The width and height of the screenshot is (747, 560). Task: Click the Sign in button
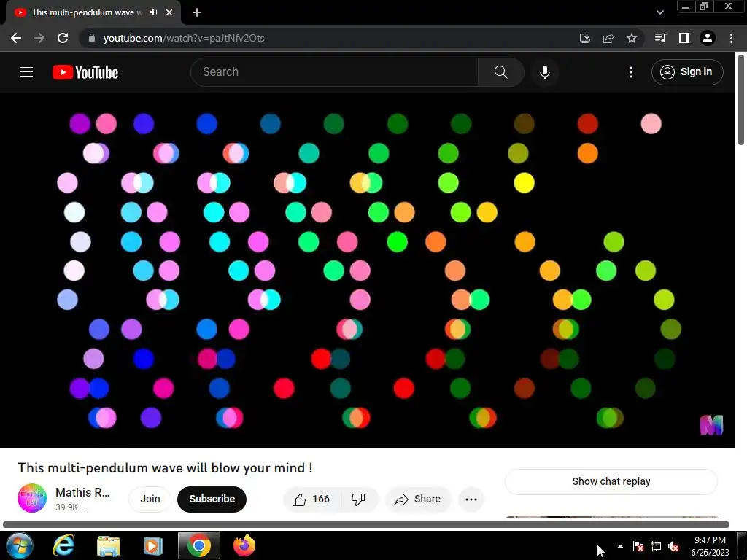click(x=687, y=72)
